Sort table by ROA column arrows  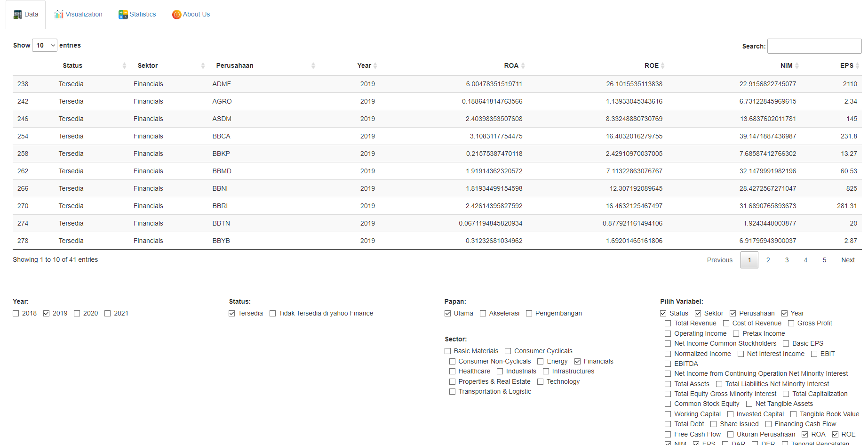[523, 66]
